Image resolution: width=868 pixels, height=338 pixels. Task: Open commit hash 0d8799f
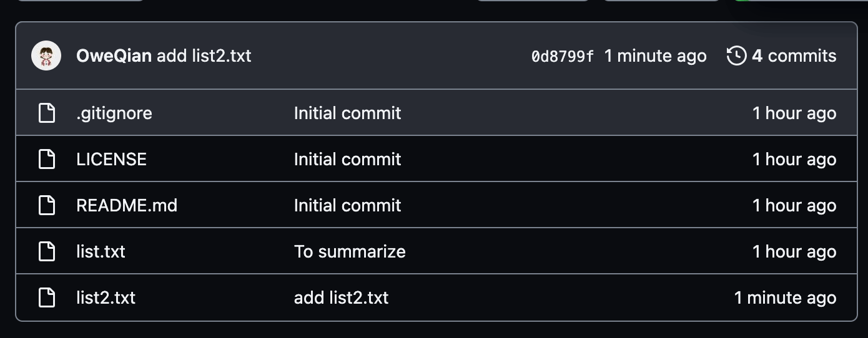coord(562,56)
